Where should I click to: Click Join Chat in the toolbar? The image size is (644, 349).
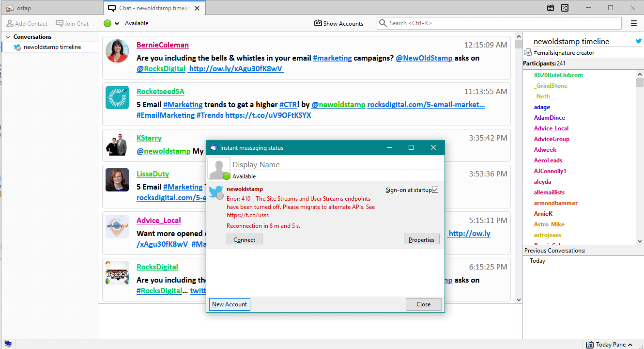73,23
